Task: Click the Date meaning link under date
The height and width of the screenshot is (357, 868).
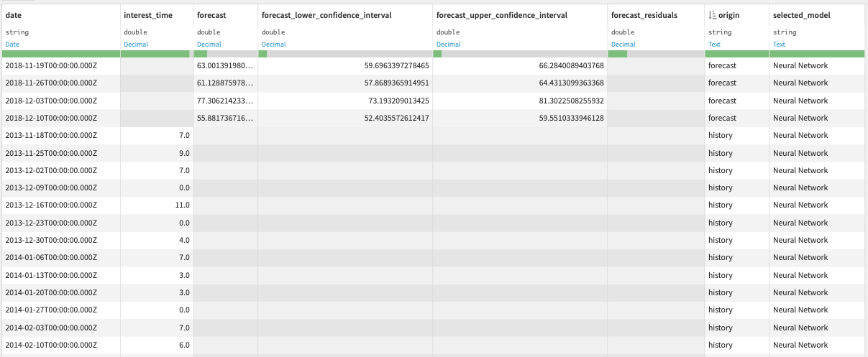Action: (x=13, y=45)
